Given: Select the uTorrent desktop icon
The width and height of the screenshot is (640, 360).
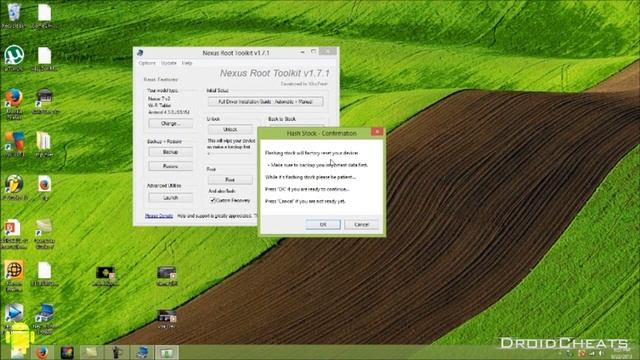Looking at the screenshot, I should 14,58.
